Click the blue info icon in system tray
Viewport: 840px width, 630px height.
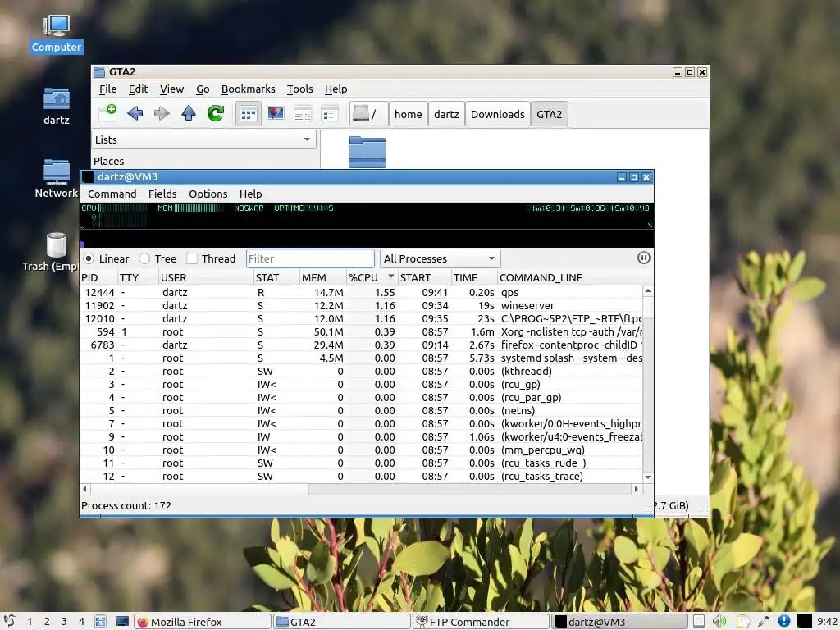783,622
